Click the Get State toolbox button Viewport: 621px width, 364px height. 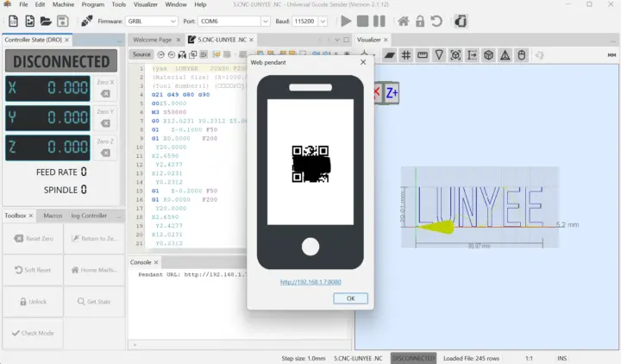point(94,301)
